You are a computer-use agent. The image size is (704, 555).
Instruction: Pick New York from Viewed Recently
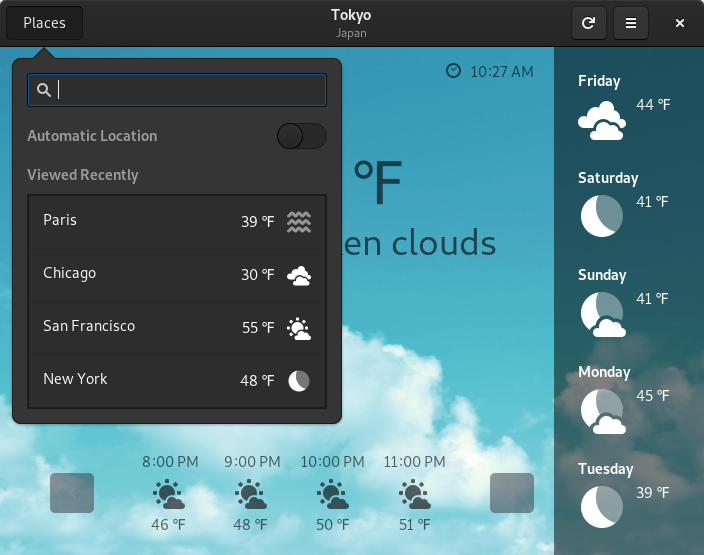177,380
